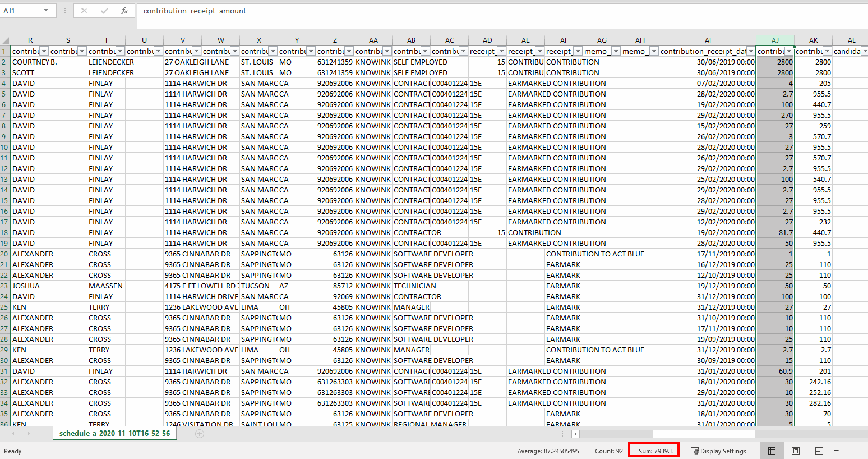The height and width of the screenshot is (459, 868).
Task: Click inside the Name Box showing AJ1
Action: (21, 11)
